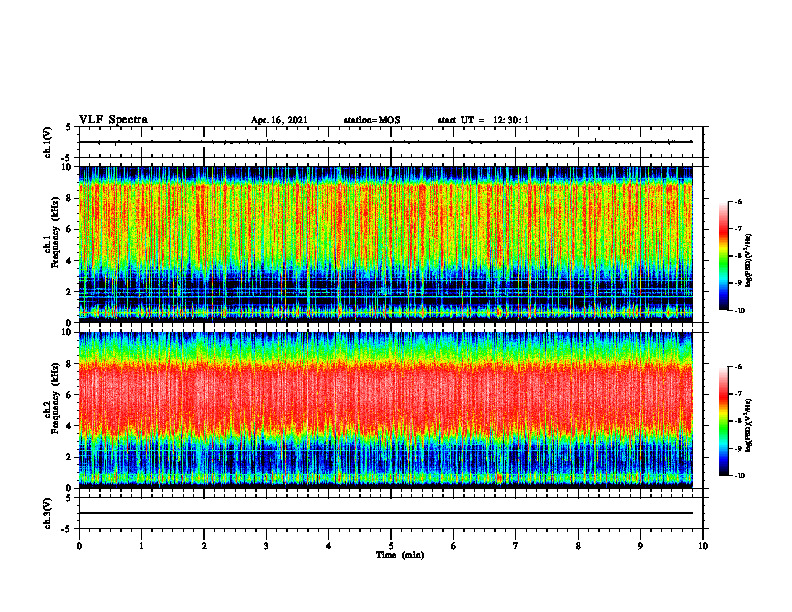This screenshot has height=612, width=792.
Task: Click the ch.1 spectrogram plot
Action: click(386, 244)
